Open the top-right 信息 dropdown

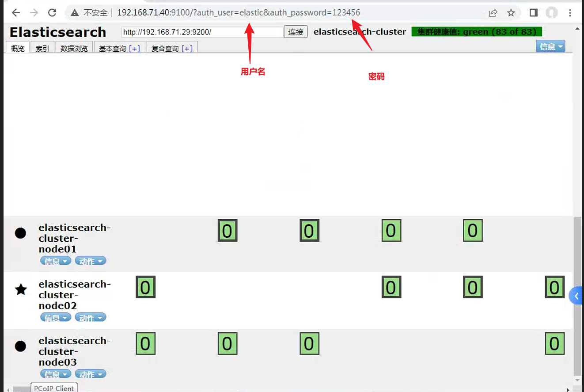pos(550,46)
